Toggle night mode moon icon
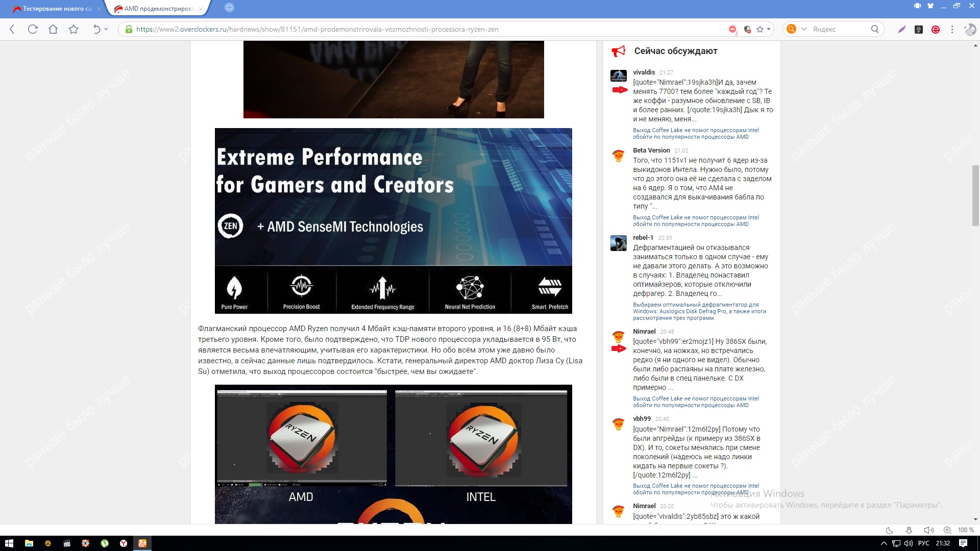The image size is (980, 551). tap(889, 530)
